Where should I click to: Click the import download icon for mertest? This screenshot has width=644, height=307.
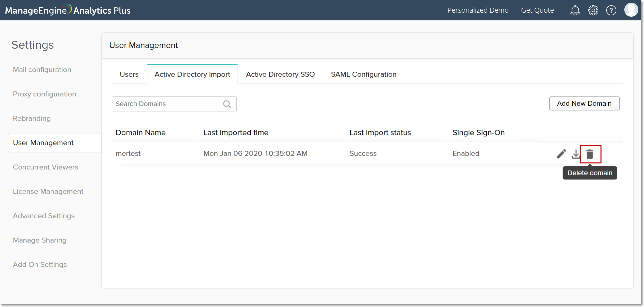click(x=576, y=154)
